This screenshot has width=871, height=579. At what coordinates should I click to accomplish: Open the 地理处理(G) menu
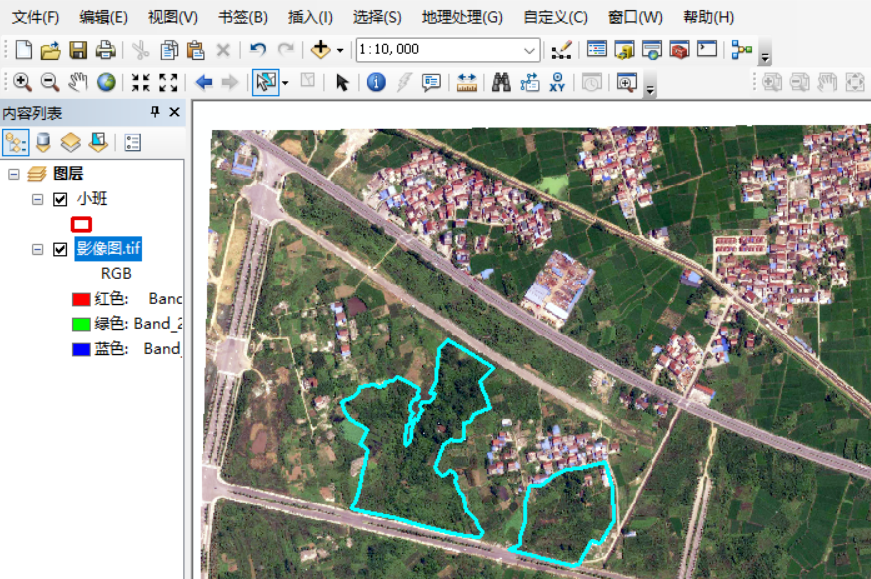462,17
